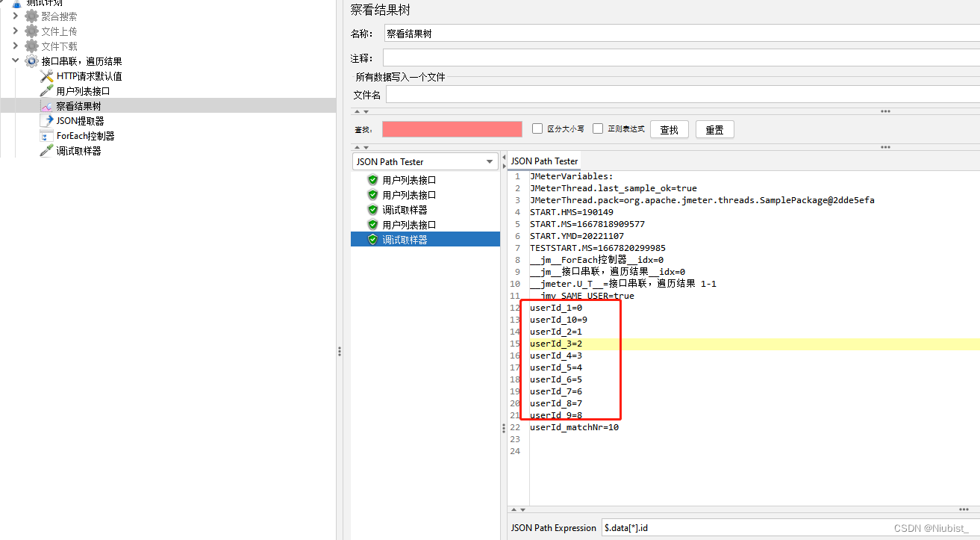The height and width of the screenshot is (540, 980).
Task: Click the gear icon of 接口串联，遍历结果
Action: (31, 61)
